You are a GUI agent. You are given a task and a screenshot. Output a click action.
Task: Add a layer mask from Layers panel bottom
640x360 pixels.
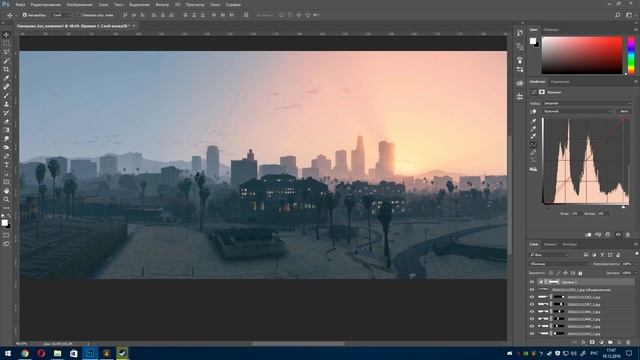[x=592, y=342]
